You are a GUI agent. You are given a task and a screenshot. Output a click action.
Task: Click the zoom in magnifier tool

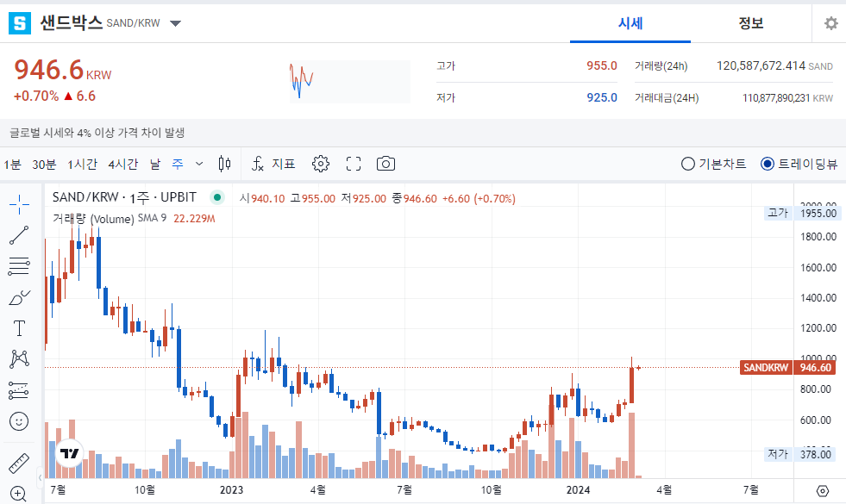pyautogui.click(x=18, y=493)
